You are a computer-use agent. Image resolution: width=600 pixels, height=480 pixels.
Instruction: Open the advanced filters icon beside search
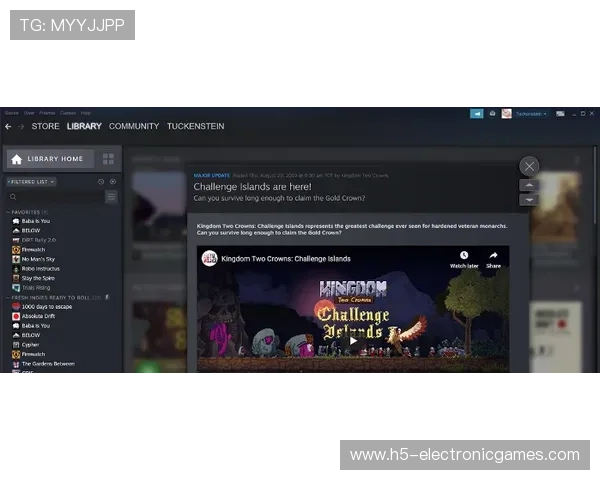[111, 197]
